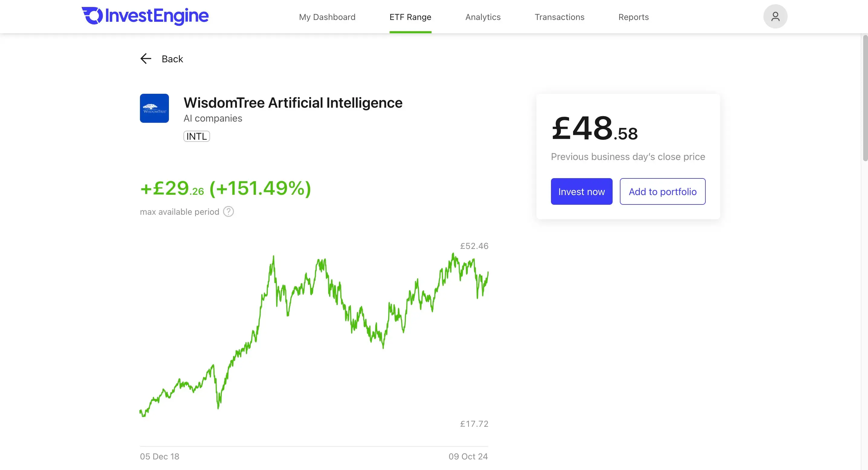Image resolution: width=868 pixels, height=470 pixels.
Task: Open the Reports tab
Action: 633,17
